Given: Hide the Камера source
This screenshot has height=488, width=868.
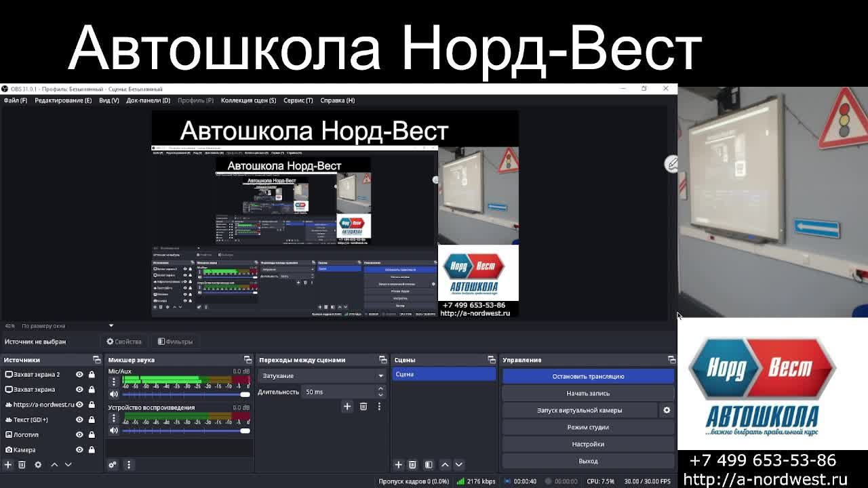Looking at the screenshot, I should [x=79, y=449].
